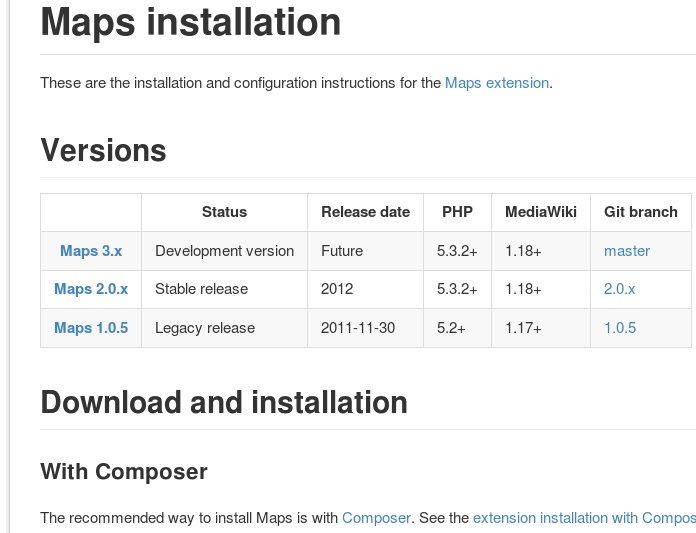Image resolution: width=696 pixels, height=533 pixels.
Task: Click the PHP column header
Action: 457,212
